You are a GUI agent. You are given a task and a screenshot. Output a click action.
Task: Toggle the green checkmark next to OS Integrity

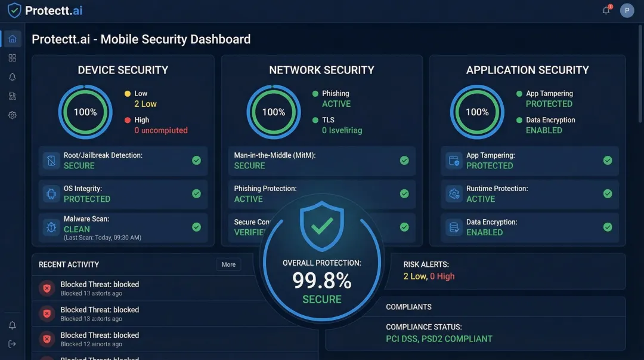pos(197,193)
